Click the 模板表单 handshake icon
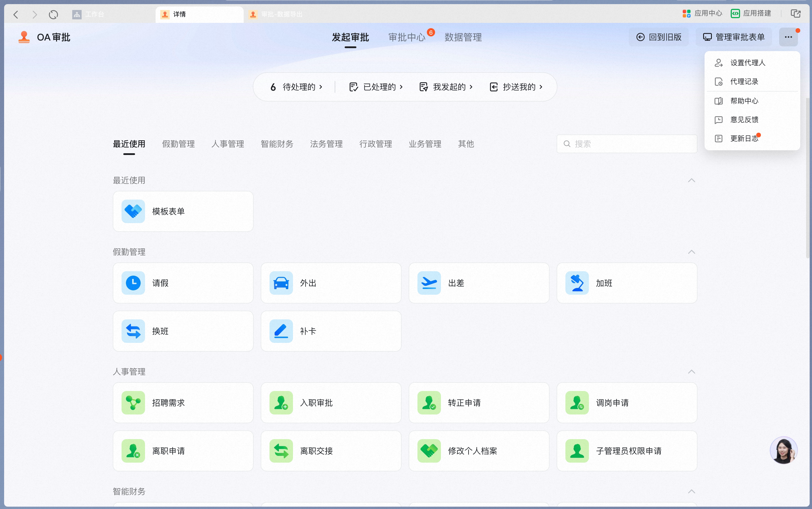Screen dimensions: 812x509 click(133, 211)
